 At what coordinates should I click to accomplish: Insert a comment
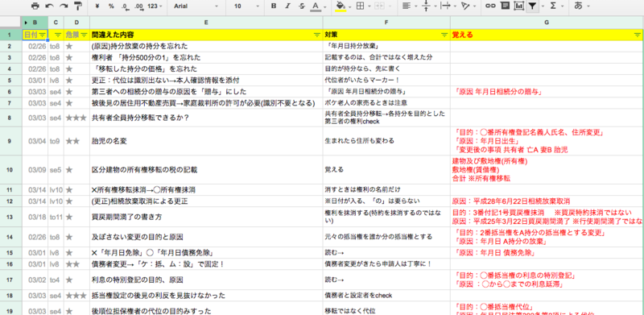click(506, 6)
